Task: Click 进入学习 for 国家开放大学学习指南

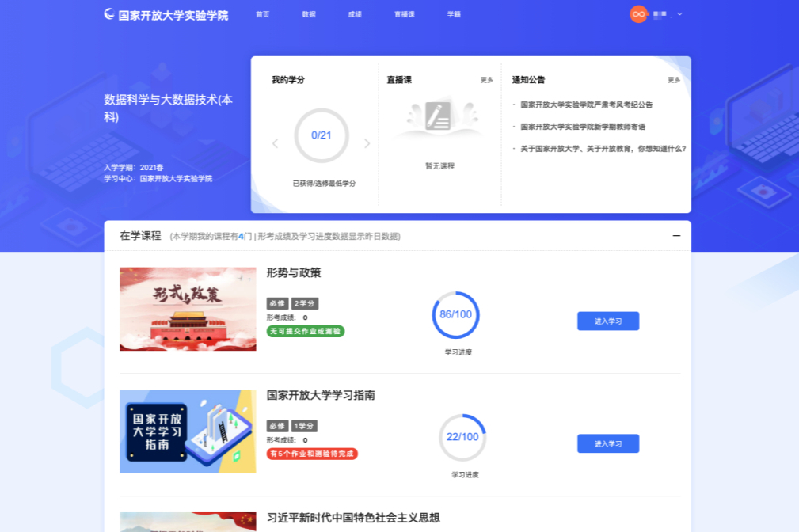Action: click(x=608, y=443)
